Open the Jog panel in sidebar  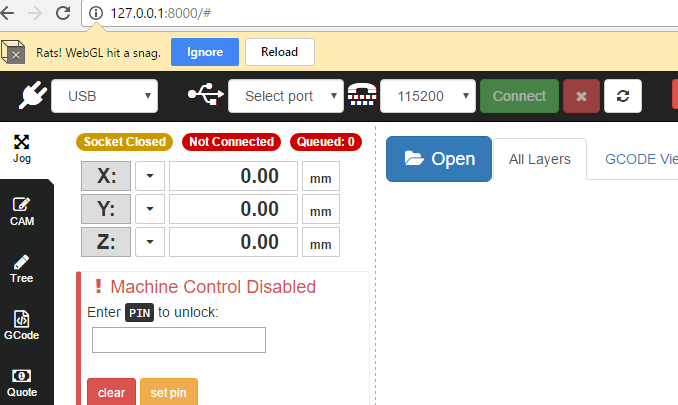(x=22, y=149)
